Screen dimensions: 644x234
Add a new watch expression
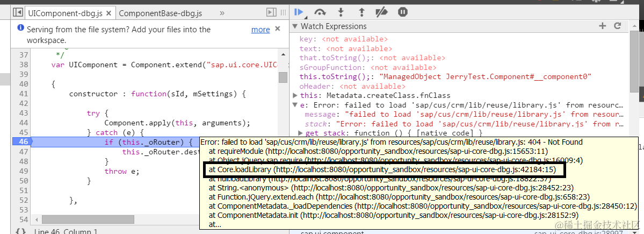coord(603,26)
